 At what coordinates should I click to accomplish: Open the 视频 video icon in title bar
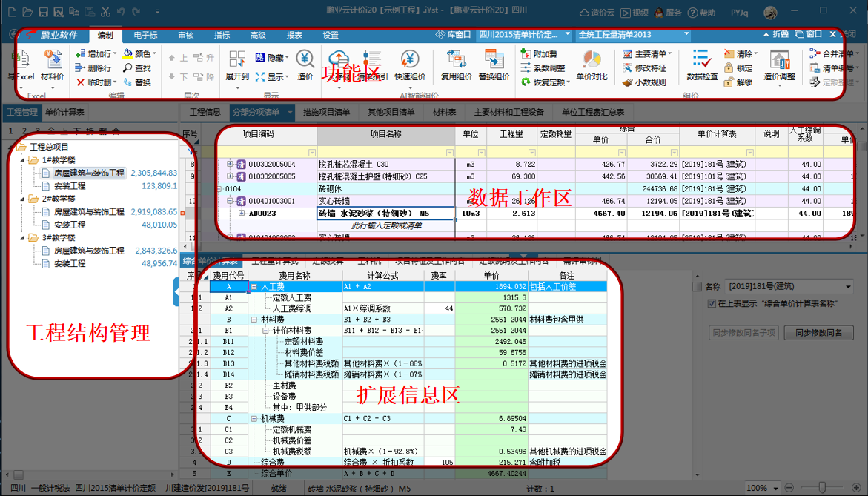coord(626,12)
